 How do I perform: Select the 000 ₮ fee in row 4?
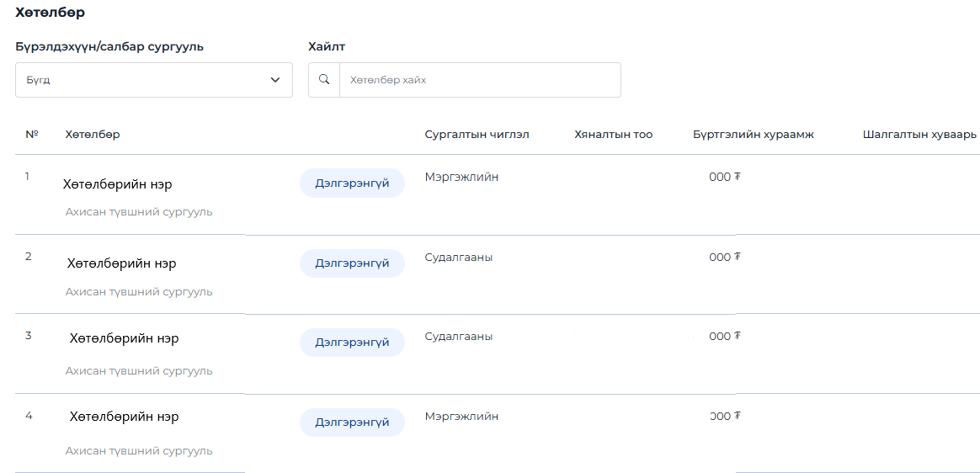click(x=725, y=416)
